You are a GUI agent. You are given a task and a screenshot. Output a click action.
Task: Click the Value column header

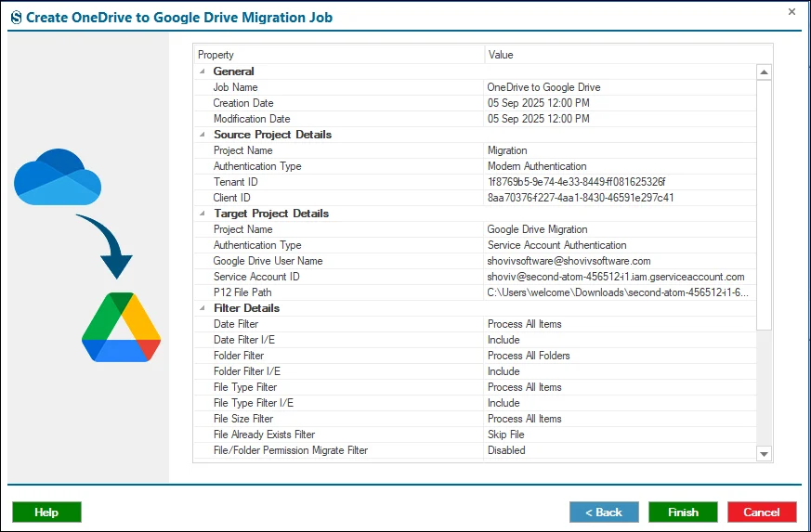point(628,54)
